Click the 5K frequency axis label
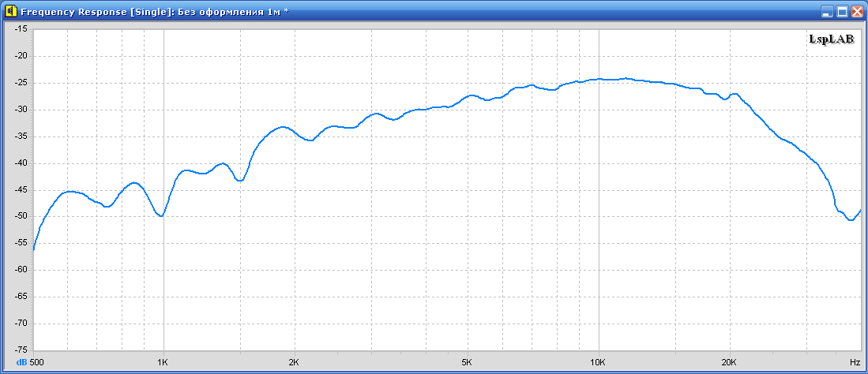This screenshot has width=868, height=374. pos(467,362)
